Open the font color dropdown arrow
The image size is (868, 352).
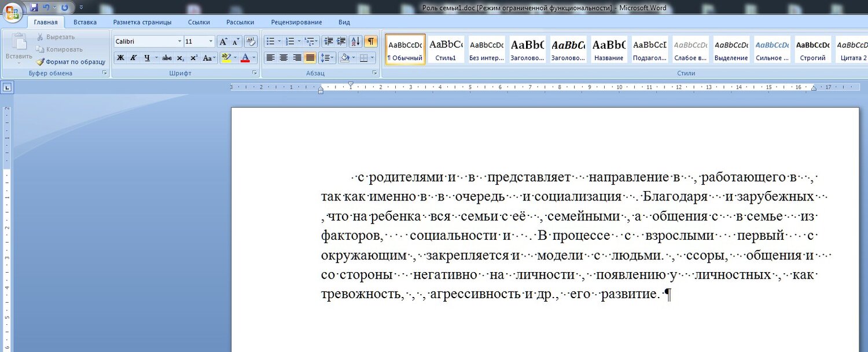click(x=255, y=58)
